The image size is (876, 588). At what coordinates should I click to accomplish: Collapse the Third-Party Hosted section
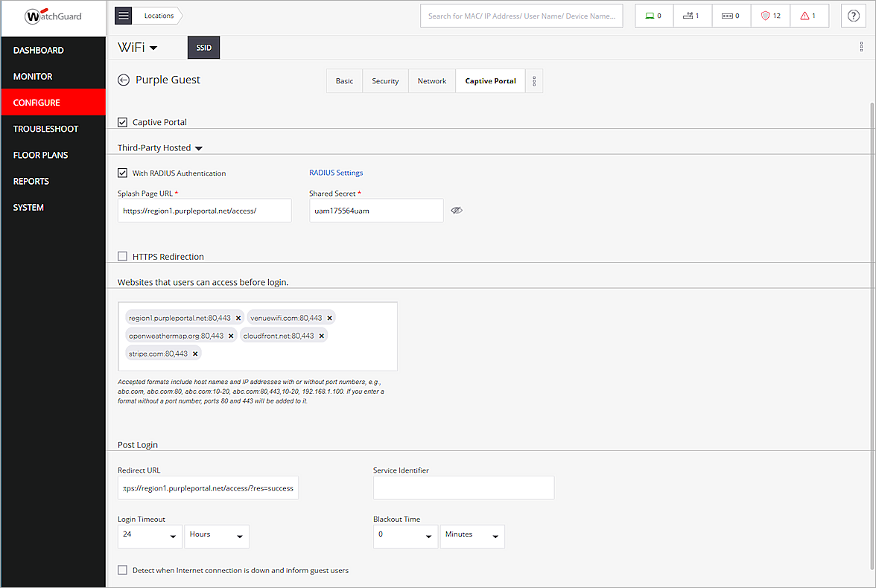pos(198,147)
